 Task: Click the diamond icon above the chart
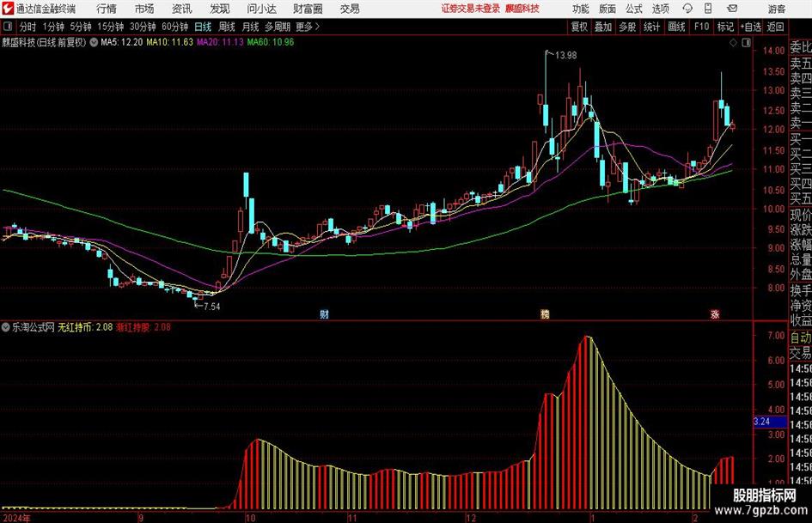(733, 43)
